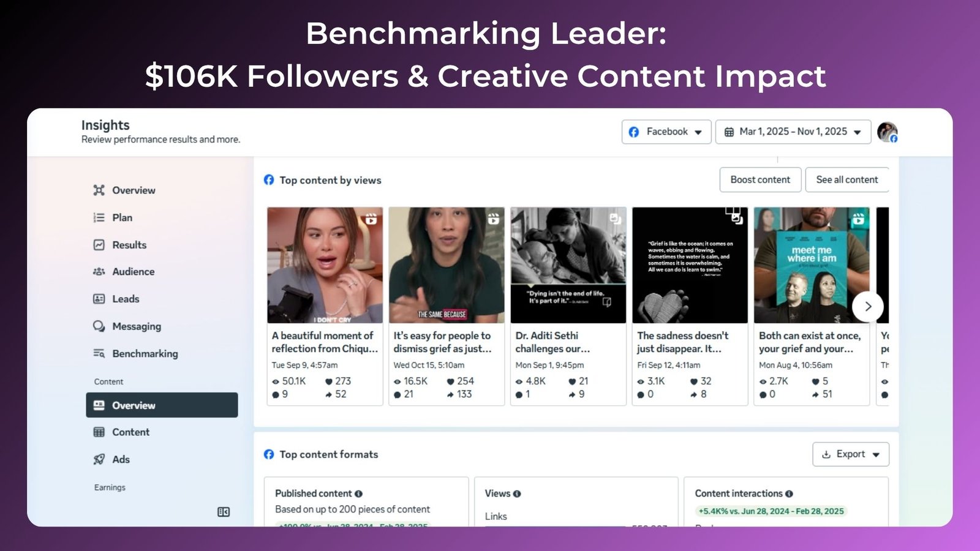Viewport: 980px width, 551px height.
Task: Open the 'meet me where i am' reel thumbnail
Action: click(x=811, y=265)
